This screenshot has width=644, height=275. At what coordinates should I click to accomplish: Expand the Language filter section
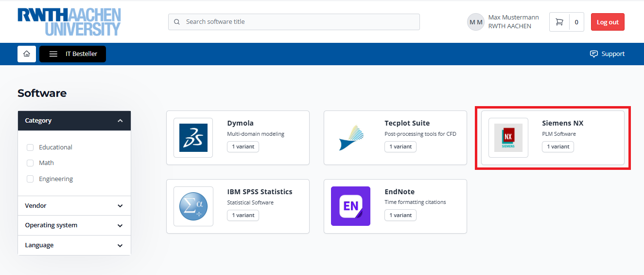[x=74, y=245]
